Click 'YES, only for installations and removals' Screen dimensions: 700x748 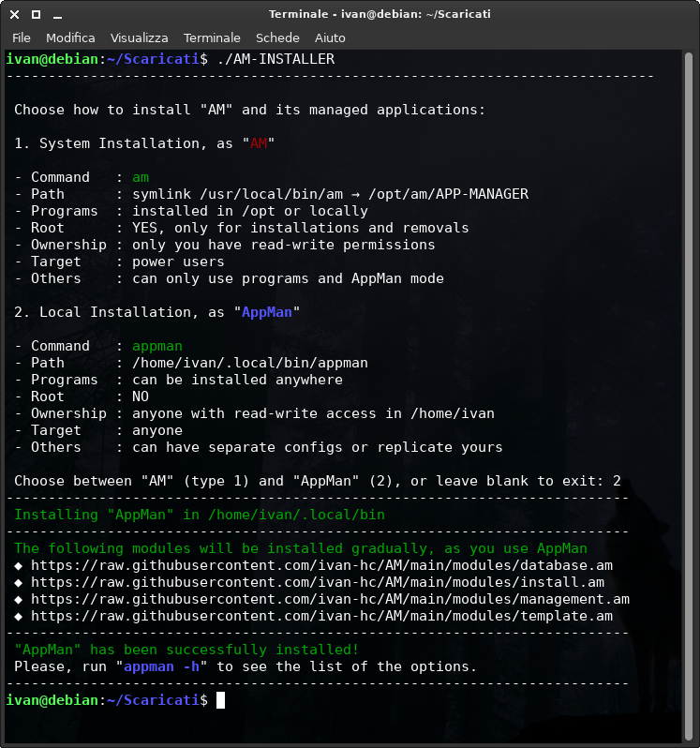[x=301, y=228]
